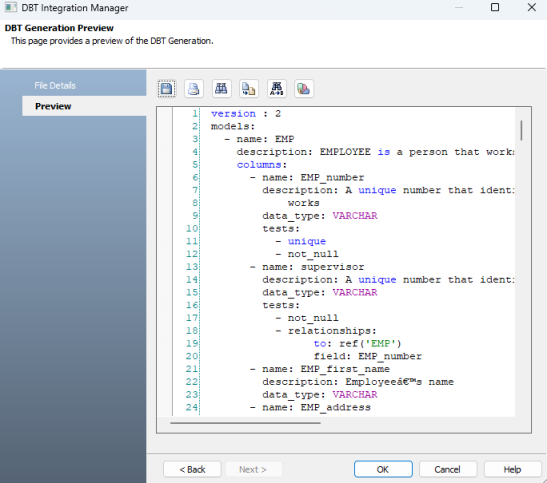Click the description text on line 14
Viewport: 547px width, 483px height.
click(x=388, y=280)
